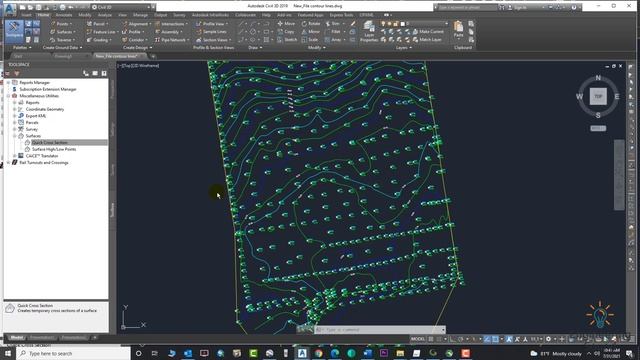Click the Open file quick access icon
The height and width of the screenshot is (360, 640).
point(30,7)
